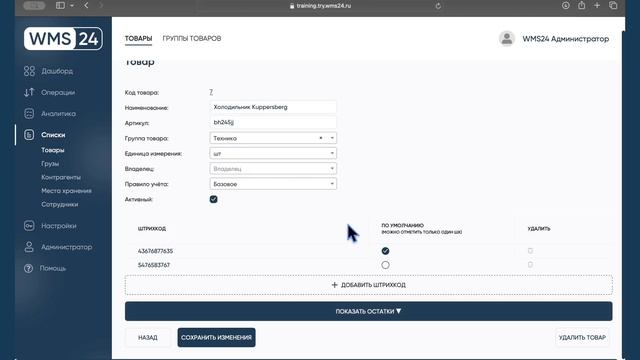Uncheck the Активный checkbox
Screen dimensions: 640x360
coord(213,199)
